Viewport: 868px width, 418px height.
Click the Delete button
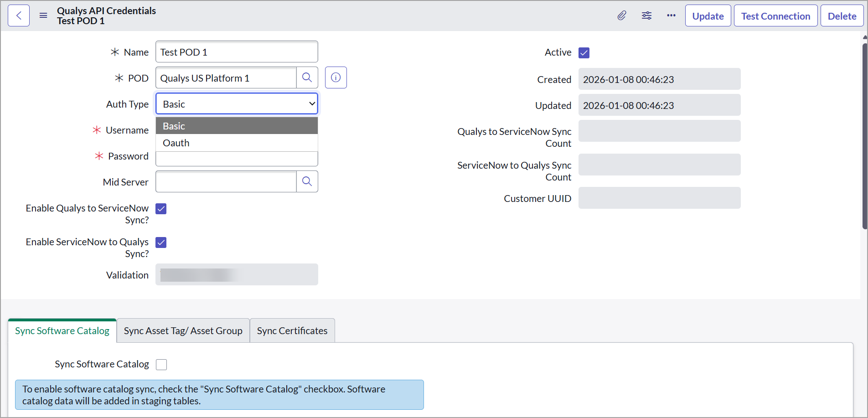tap(842, 16)
